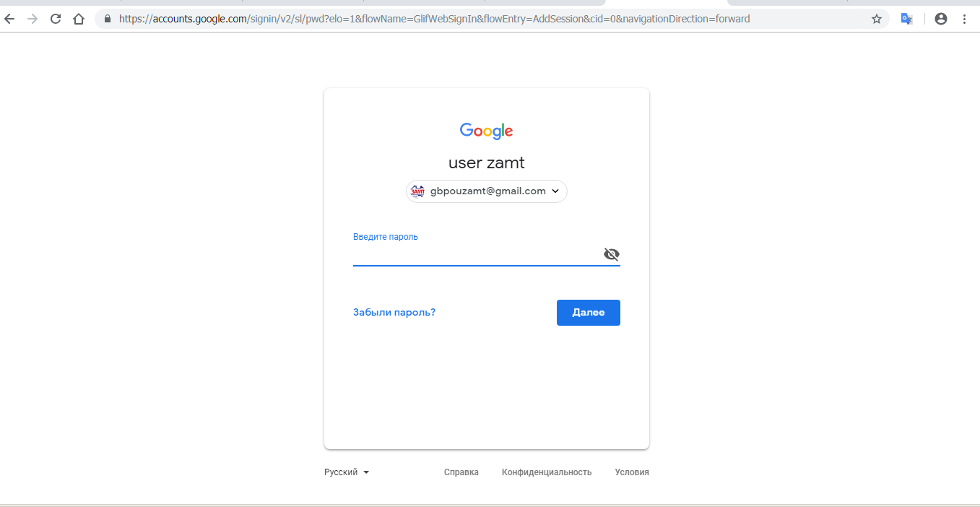Reload the current page

[56, 19]
